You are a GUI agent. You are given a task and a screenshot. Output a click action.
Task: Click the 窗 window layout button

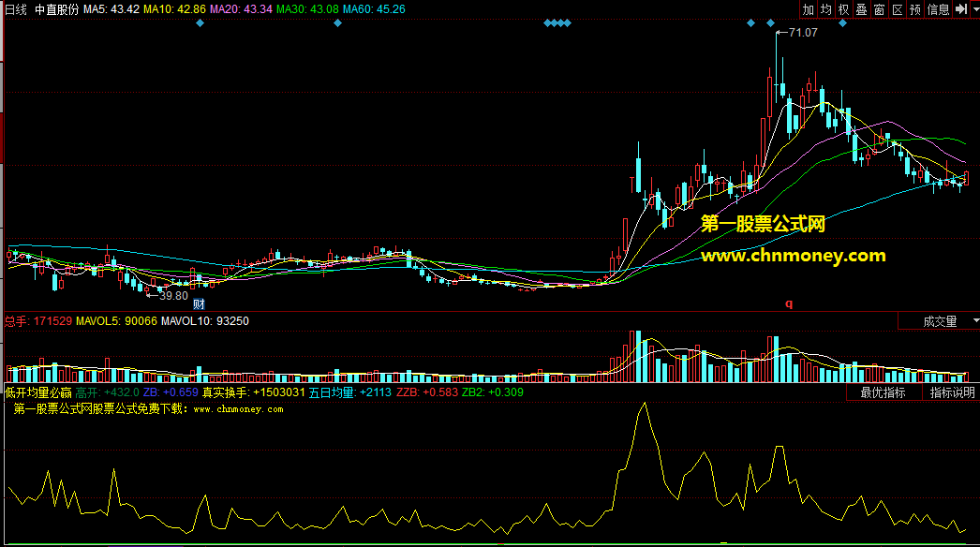tap(880, 9)
